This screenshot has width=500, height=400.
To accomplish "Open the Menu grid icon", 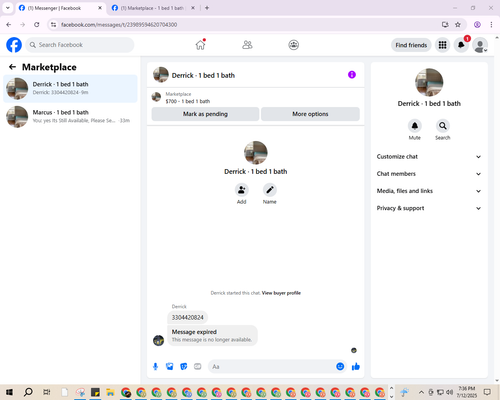I will tap(442, 45).
